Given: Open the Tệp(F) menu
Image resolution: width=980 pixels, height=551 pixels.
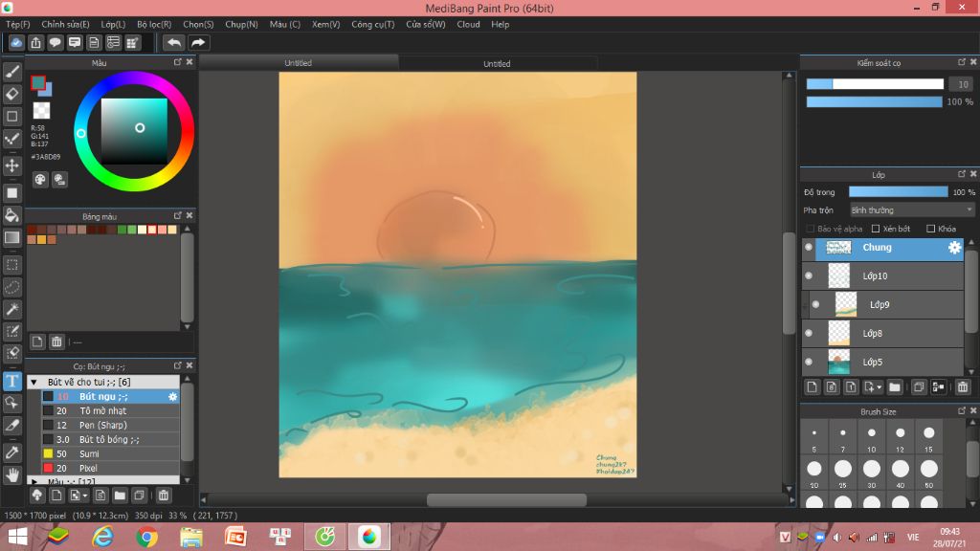Looking at the screenshot, I should pos(18,24).
